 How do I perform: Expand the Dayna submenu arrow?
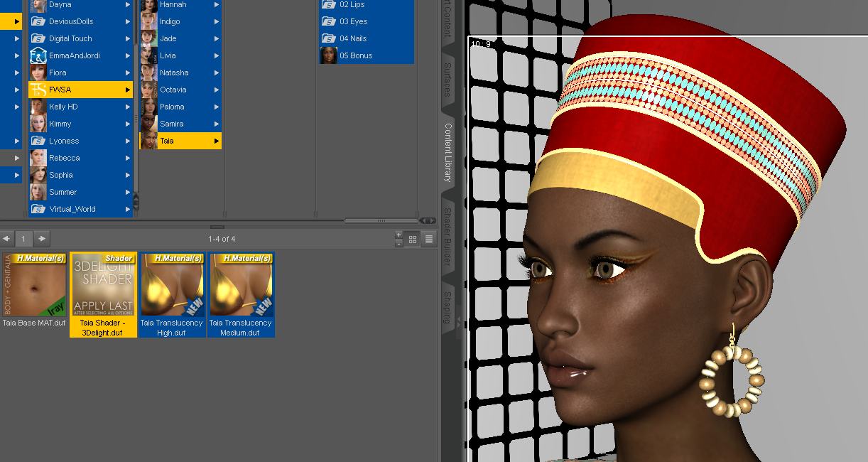click(x=128, y=4)
